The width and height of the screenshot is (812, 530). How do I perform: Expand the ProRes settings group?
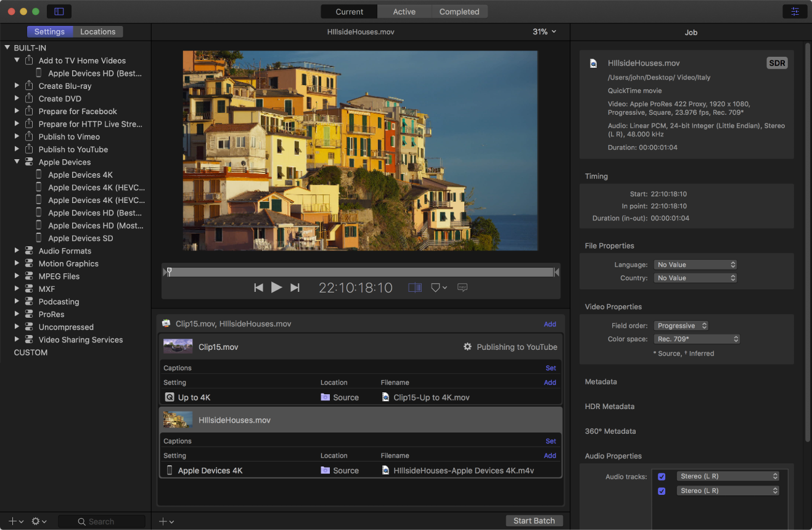point(17,315)
